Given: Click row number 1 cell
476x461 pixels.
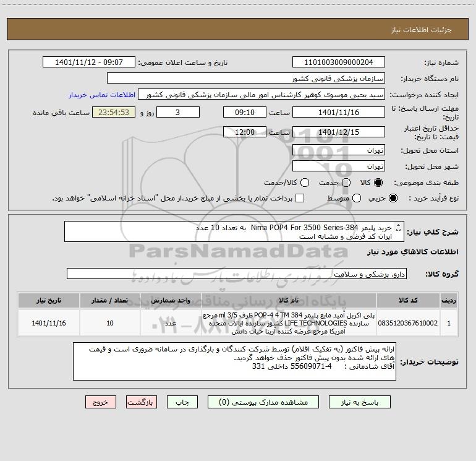Looking at the screenshot, I should tap(449, 323).
